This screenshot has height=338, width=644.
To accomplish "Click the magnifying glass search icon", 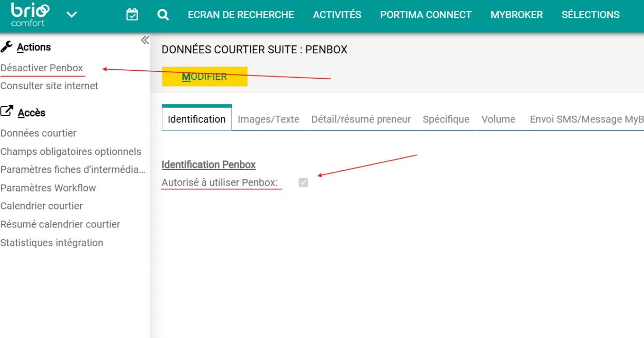I will [163, 15].
